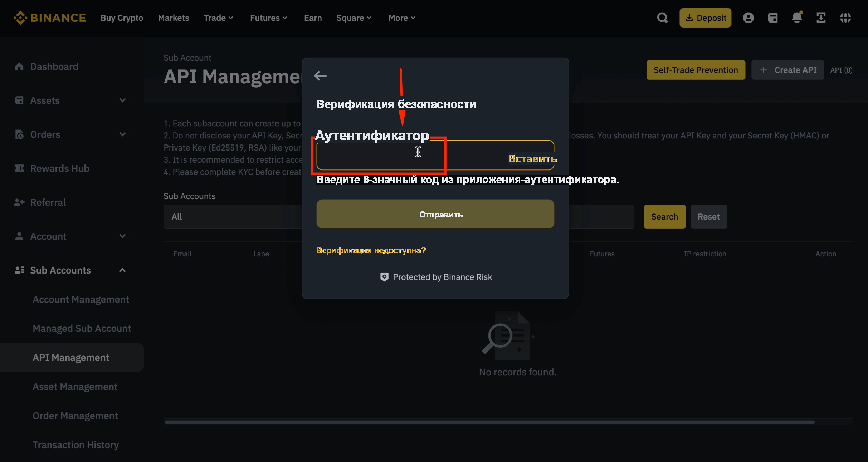The width and height of the screenshot is (868, 462).
Task: Go back with the dialog arrow
Action: click(x=320, y=75)
